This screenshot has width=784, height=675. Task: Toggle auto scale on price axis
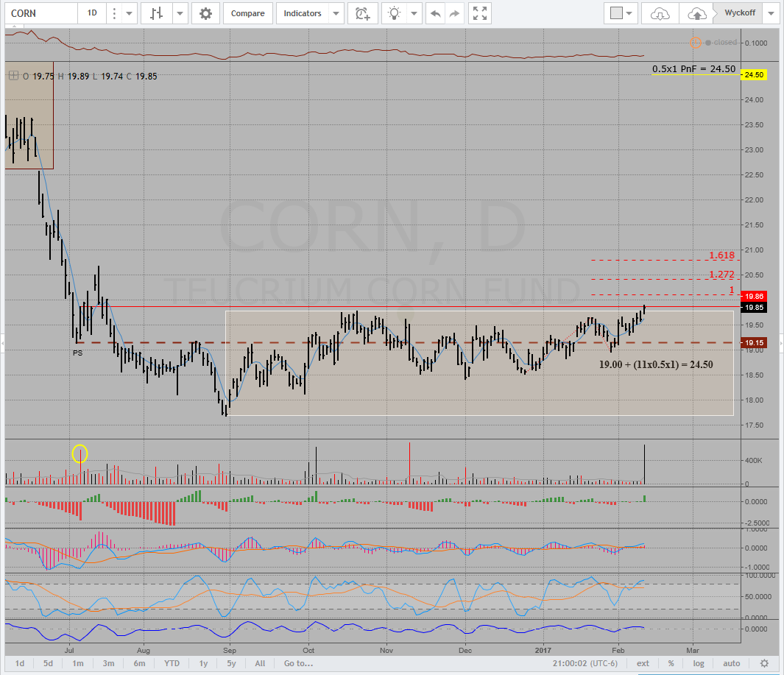pyautogui.click(x=731, y=663)
